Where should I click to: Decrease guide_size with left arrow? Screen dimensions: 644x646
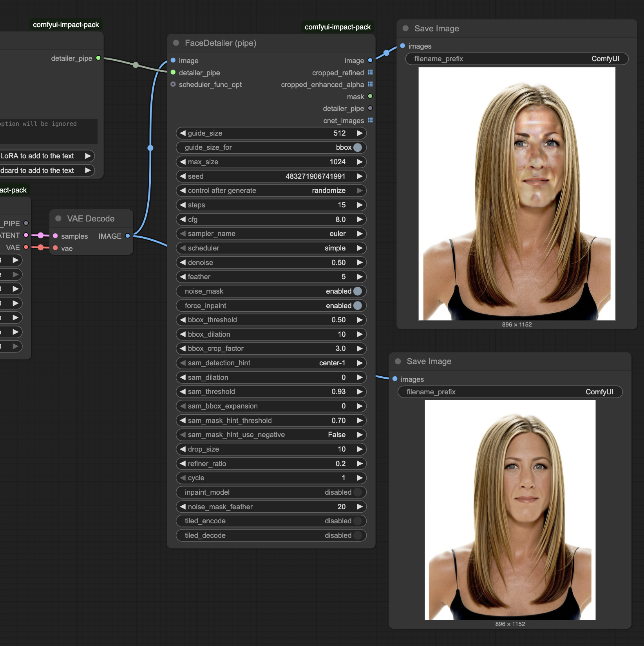tap(183, 133)
